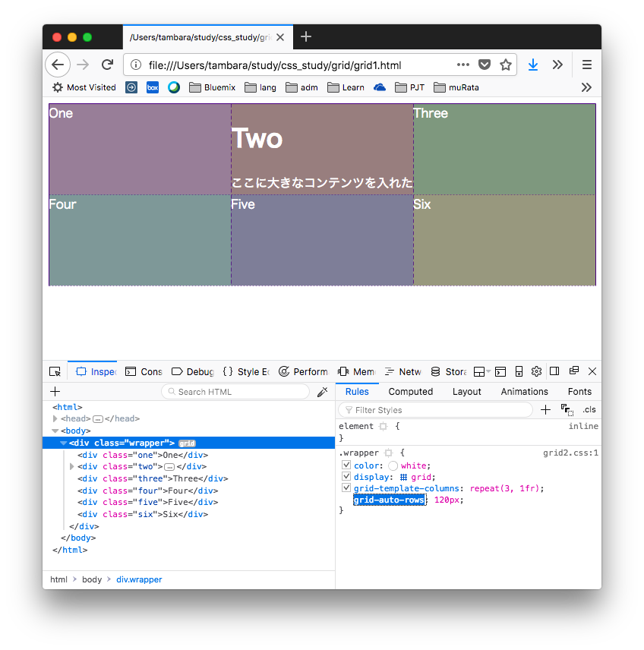Click the forward navigation arrow
The width and height of the screenshot is (644, 650).
[x=83, y=65]
